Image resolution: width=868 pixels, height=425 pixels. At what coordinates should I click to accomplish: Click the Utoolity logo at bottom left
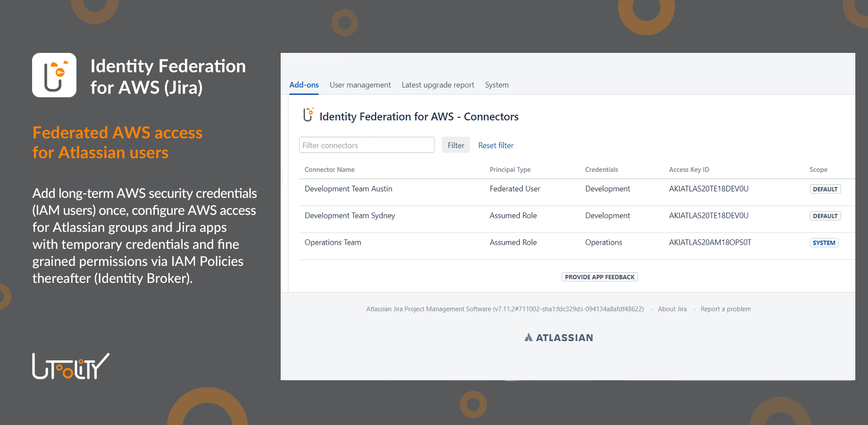click(70, 366)
